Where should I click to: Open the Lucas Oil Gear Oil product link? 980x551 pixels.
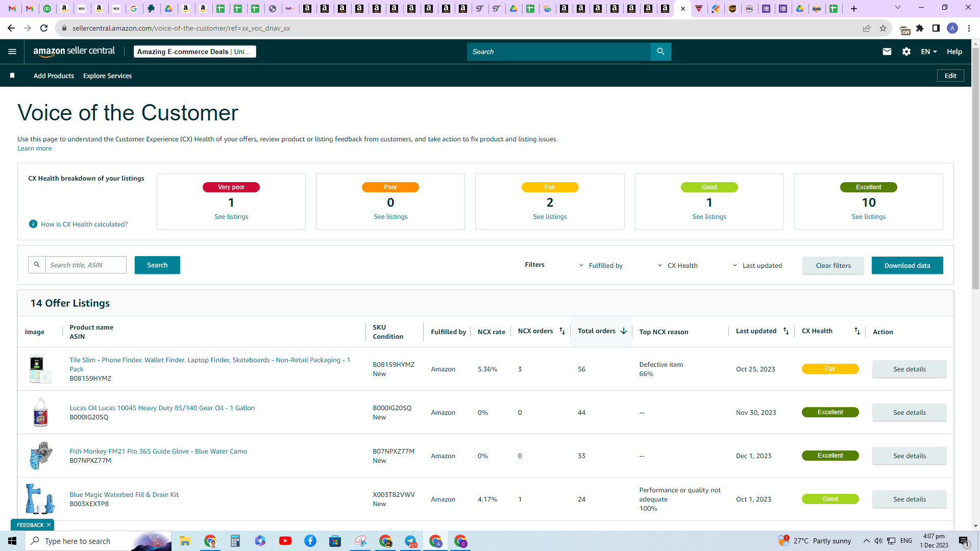click(x=162, y=408)
